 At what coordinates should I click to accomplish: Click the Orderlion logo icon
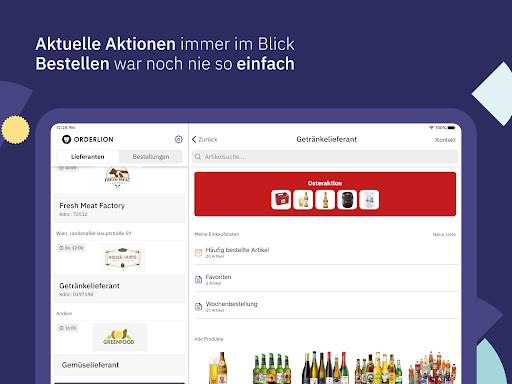pyautogui.click(x=66, y=139)
